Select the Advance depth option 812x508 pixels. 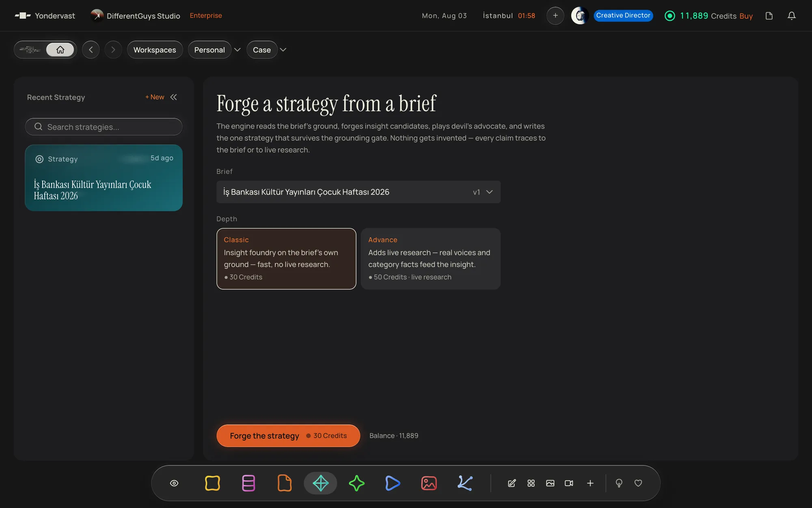[x=431, y=258]
